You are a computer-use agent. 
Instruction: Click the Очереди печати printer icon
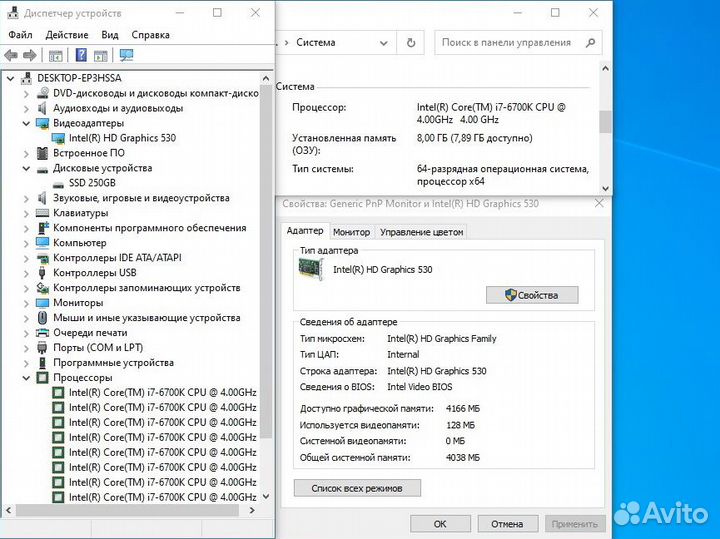click(x=42, y=333)
